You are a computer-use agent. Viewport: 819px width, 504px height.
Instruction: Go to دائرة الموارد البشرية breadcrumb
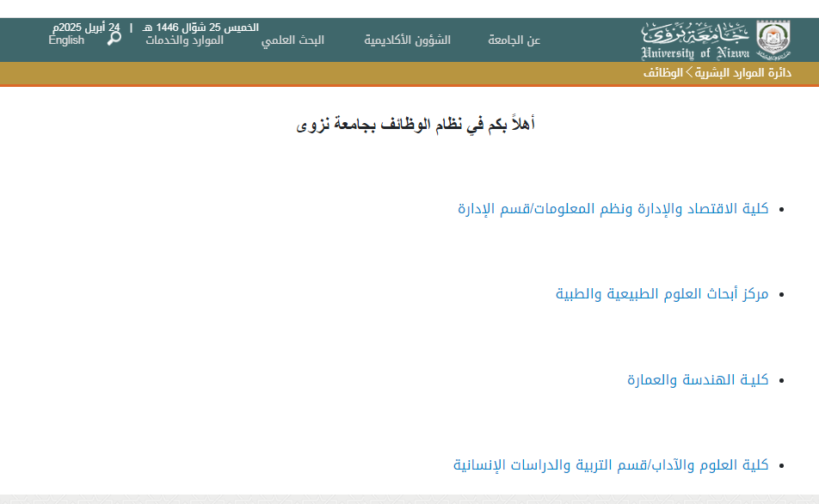tap(743, 73)
